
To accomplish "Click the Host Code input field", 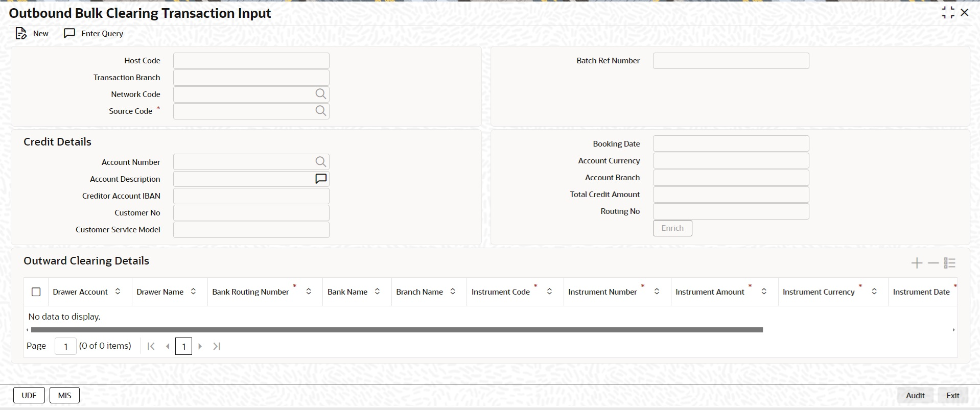I will coord(251,61).
